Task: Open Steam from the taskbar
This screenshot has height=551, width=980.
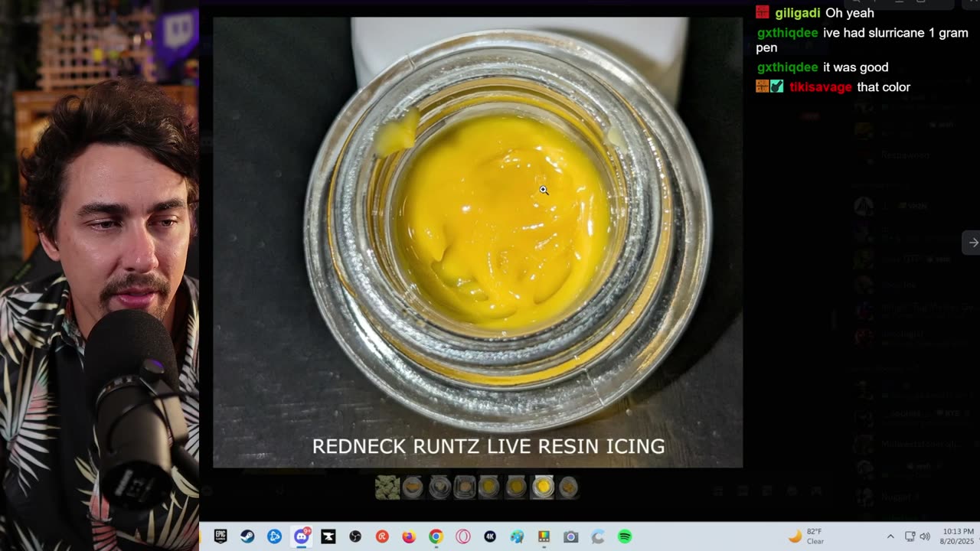Action: pyautogui.click(x=247, y=536)
